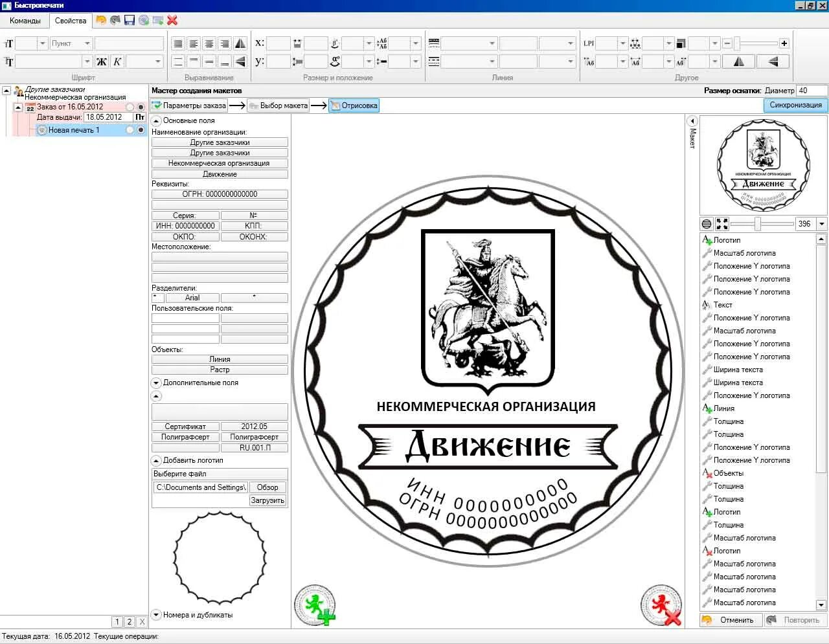829x644 pixels.
Task: Click the floppy disk save icon
Action: (x=130, y=20)
